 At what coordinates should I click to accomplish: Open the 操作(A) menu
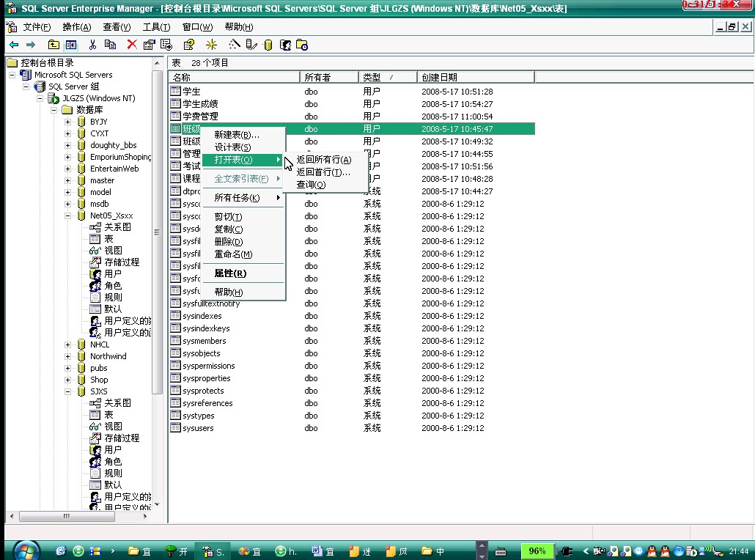click(76, 27)
